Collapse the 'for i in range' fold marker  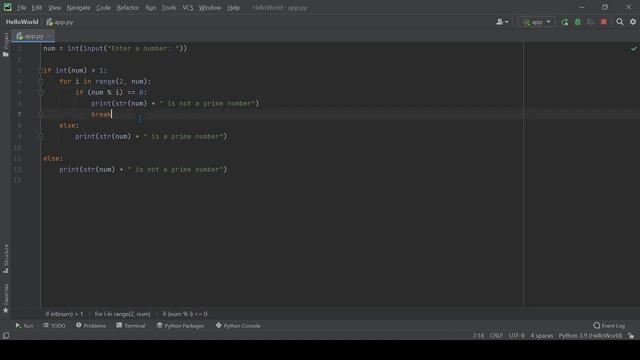pos(41,82)
